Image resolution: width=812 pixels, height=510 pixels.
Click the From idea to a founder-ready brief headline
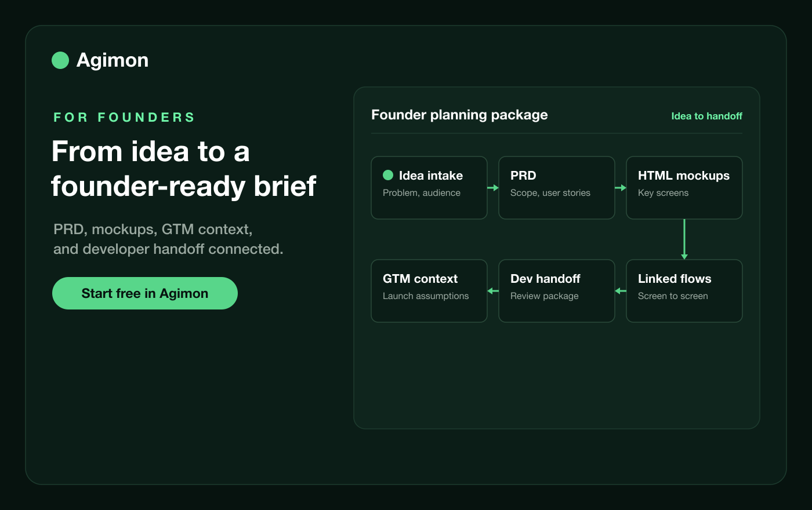[x=183, y=169]
